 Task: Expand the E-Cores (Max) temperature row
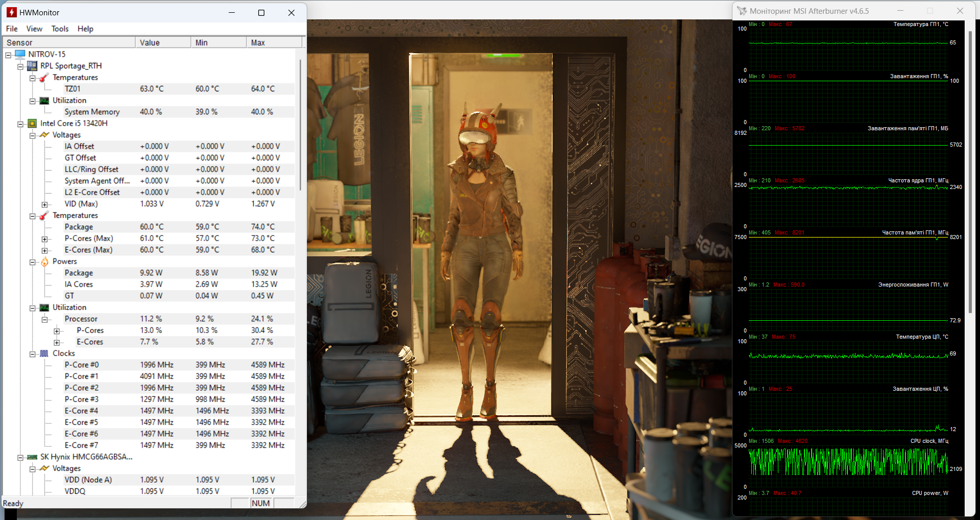tap(45, 250)
